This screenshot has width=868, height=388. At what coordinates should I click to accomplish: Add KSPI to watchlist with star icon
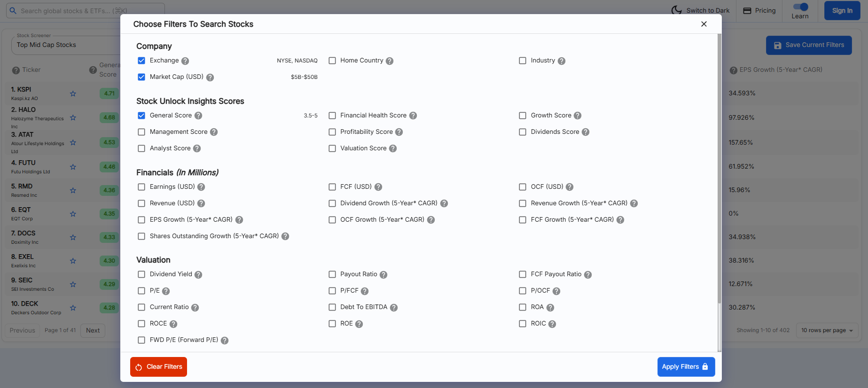(73, 93)
